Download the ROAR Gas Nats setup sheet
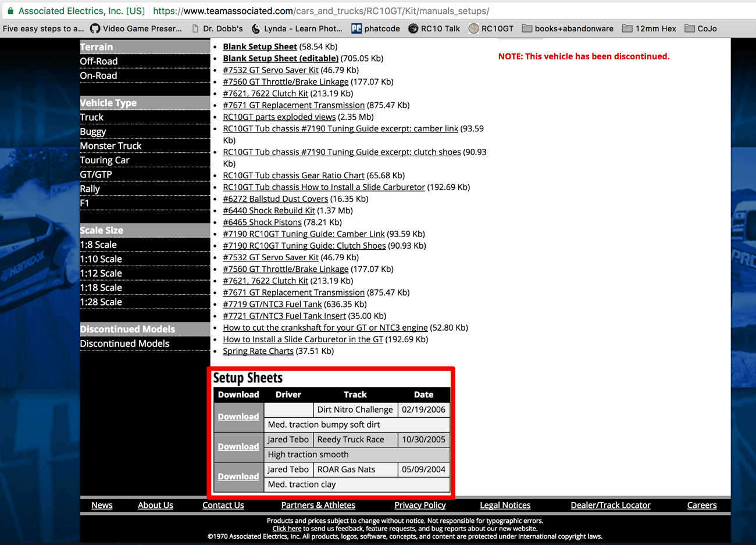Viewport: 756px width, 545px height. [238, 476]
